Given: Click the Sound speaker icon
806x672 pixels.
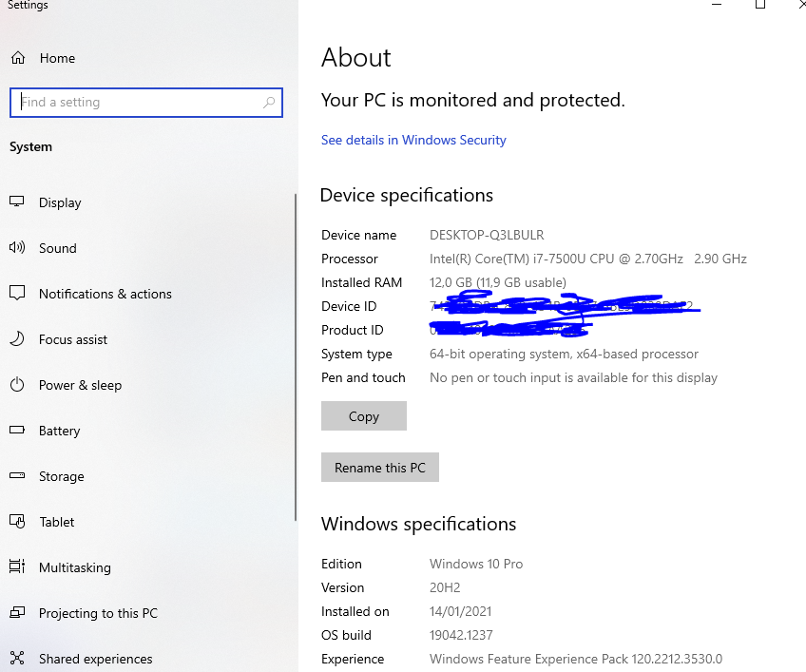Looking at the screenshot, I should tap(17, 248).
